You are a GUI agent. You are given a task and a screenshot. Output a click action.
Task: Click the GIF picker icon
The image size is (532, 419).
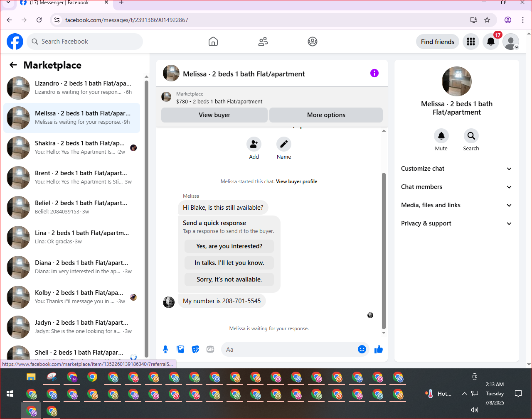[210, 349]
